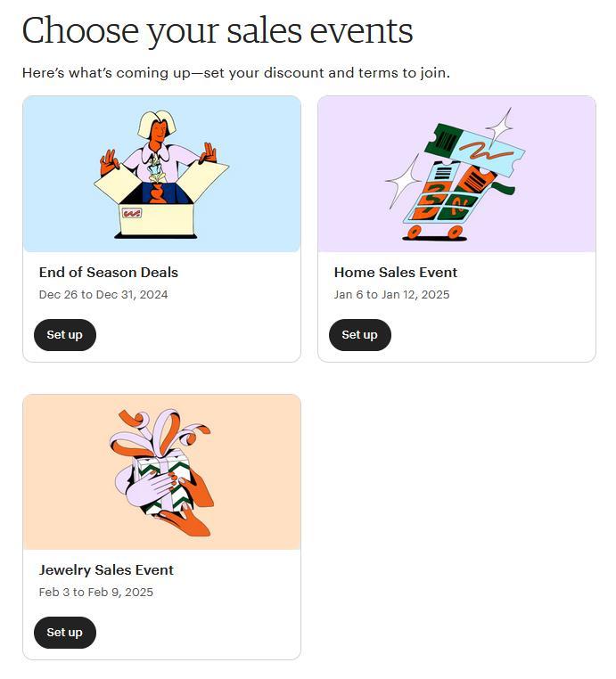Click the "Here's what's coming up" subtitle text
Image resolution: width=616 pixels, height=679 pixels.
point(235,73)
